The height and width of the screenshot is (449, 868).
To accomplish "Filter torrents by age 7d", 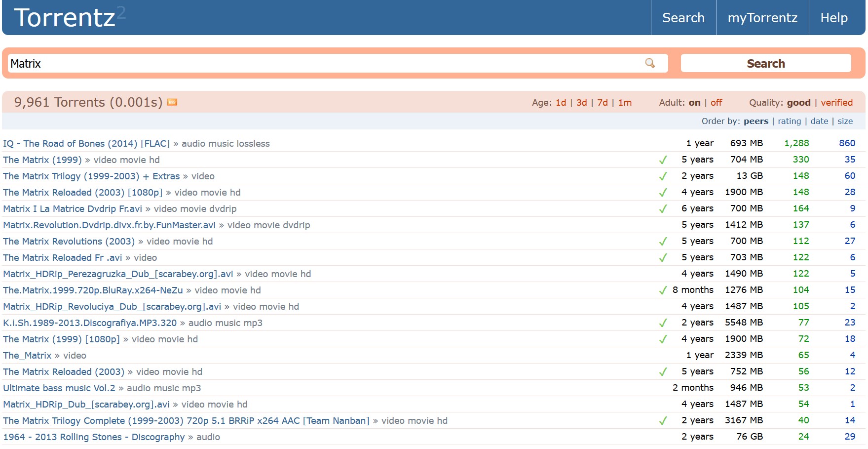I will [603, 103].
